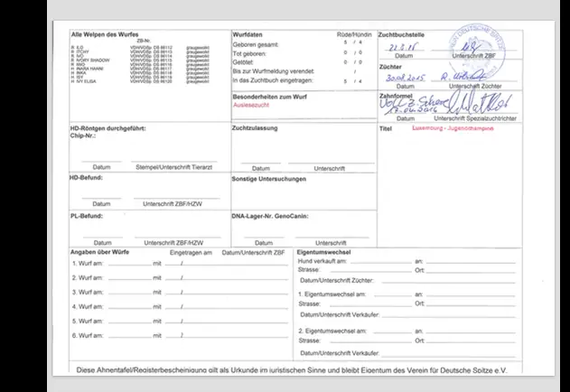Click the 'Chip-Nr.:' label

click(x=83, y=135)
